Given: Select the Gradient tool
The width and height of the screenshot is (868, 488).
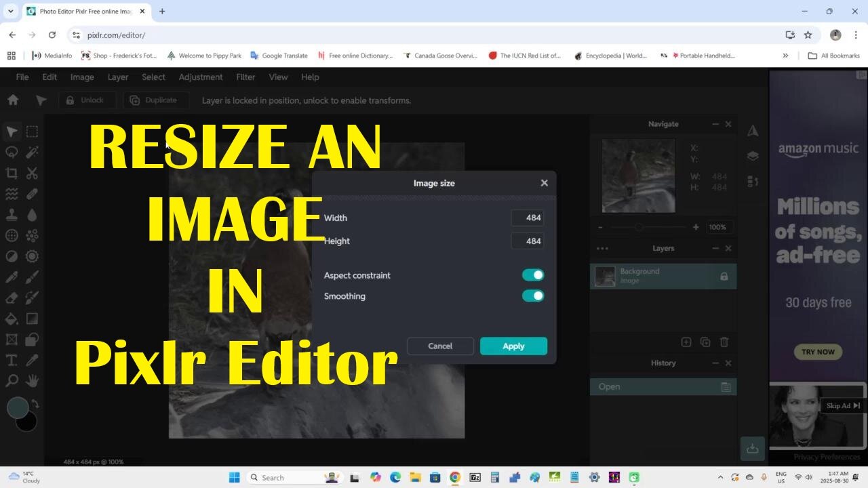Looking at the screenshot, I should pos(32,319).
